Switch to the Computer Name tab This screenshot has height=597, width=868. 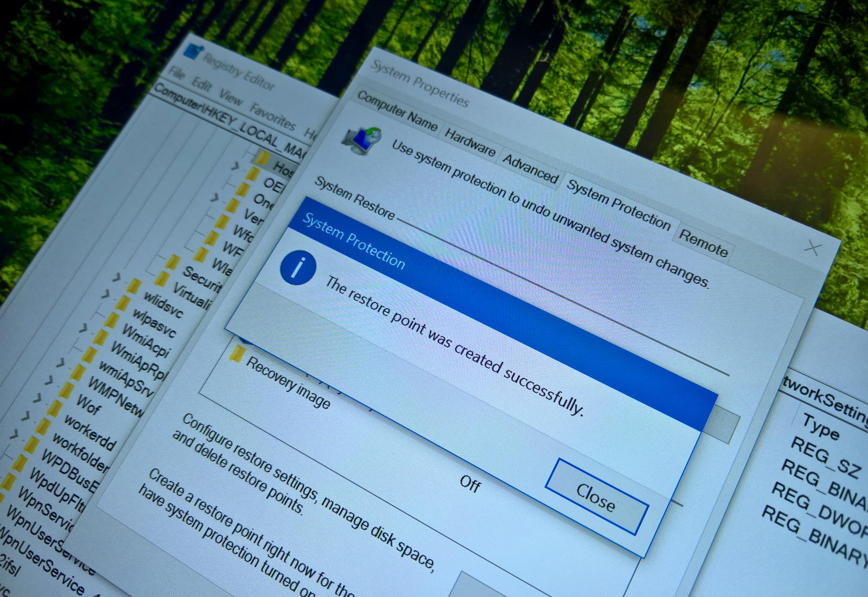(x=397, y=111)
